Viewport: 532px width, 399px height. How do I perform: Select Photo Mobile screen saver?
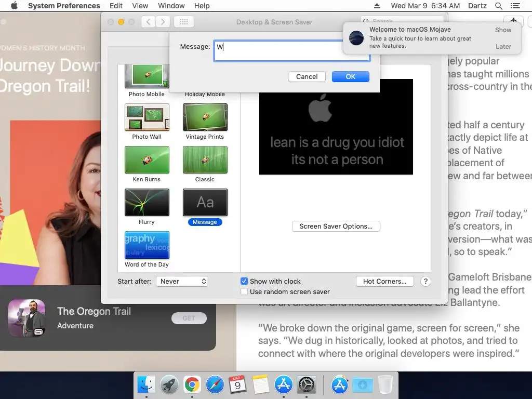tap(147, 77)
